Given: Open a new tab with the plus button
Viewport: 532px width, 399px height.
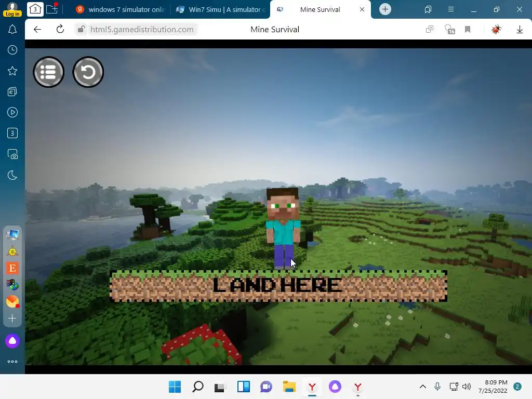Looking at the screenshot, I should click(385, 9).
